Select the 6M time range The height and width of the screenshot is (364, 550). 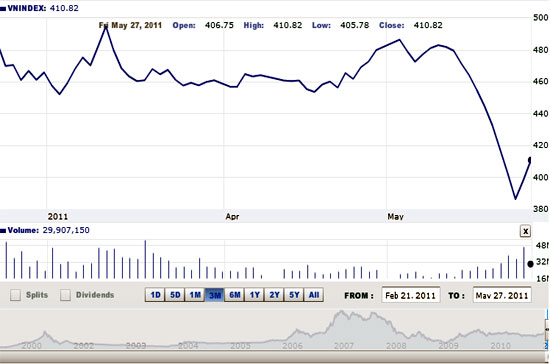(235, 295)
